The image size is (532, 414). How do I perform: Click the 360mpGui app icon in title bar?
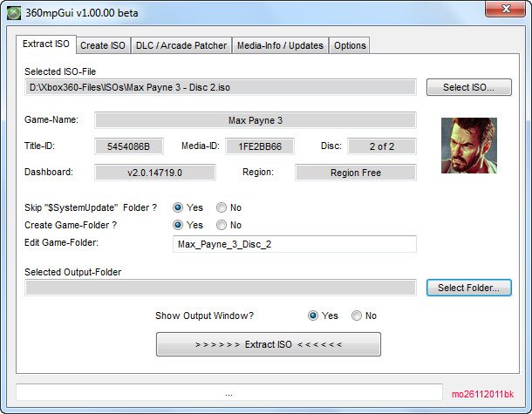pos(14,13)
